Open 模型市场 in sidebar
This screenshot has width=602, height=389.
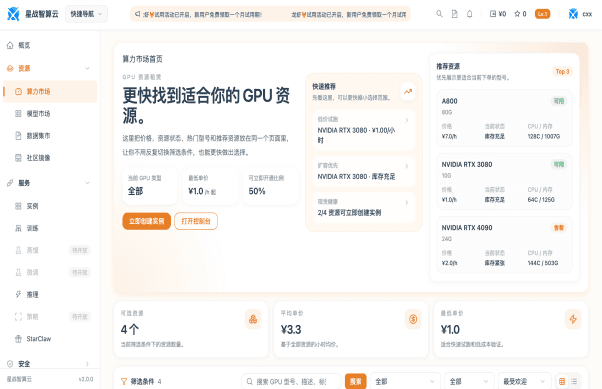click(x=50, y=114)
